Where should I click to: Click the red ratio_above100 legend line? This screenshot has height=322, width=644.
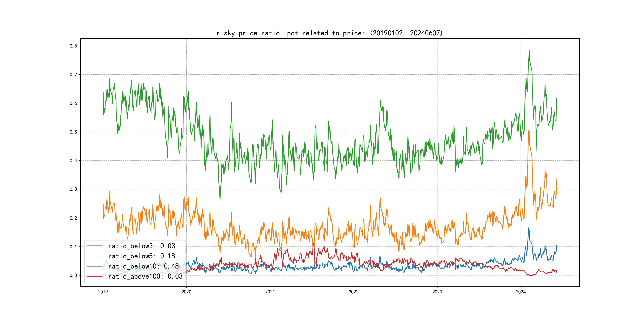pyautogui.click(x=94, y=276)
